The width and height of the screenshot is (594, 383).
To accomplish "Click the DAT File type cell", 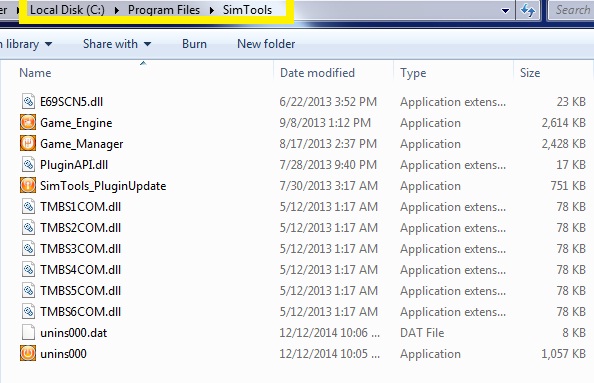I will [422, 333].
